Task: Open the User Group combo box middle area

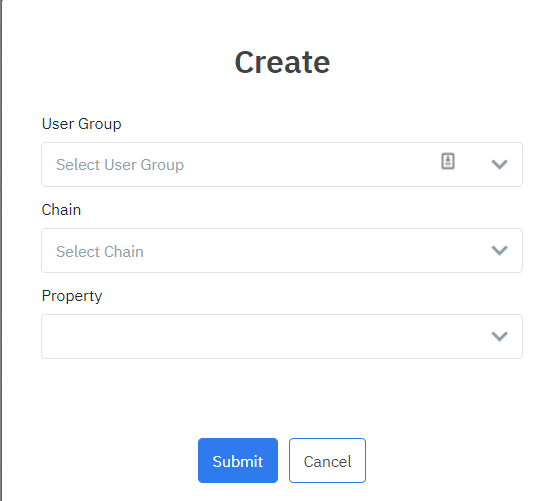Action: coord(282,164)
